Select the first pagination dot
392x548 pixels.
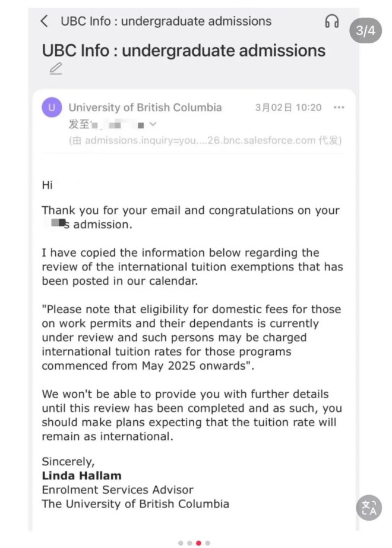pos(180,543)
